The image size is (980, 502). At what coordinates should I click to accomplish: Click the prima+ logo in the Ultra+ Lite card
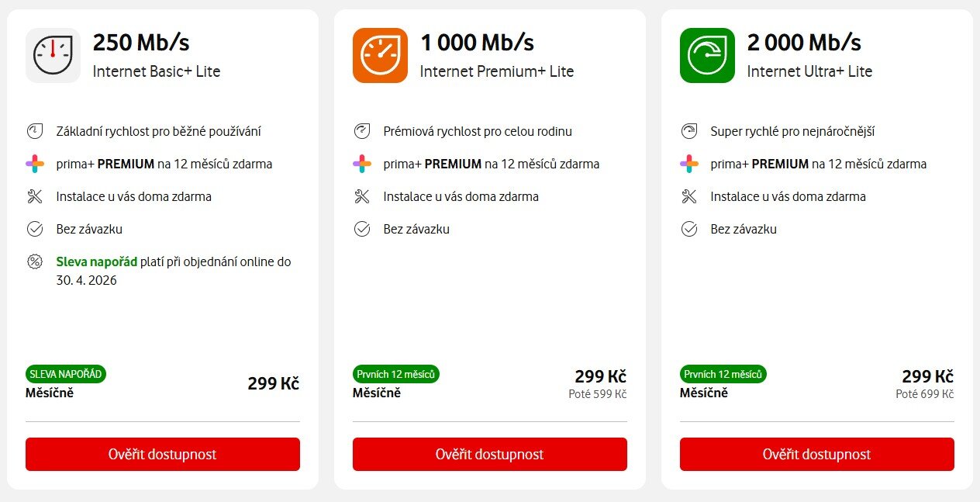[x=689, y=164]
